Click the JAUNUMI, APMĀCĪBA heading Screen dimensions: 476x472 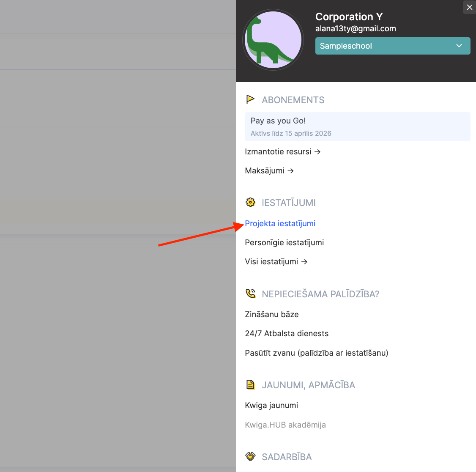coord(308,385)
